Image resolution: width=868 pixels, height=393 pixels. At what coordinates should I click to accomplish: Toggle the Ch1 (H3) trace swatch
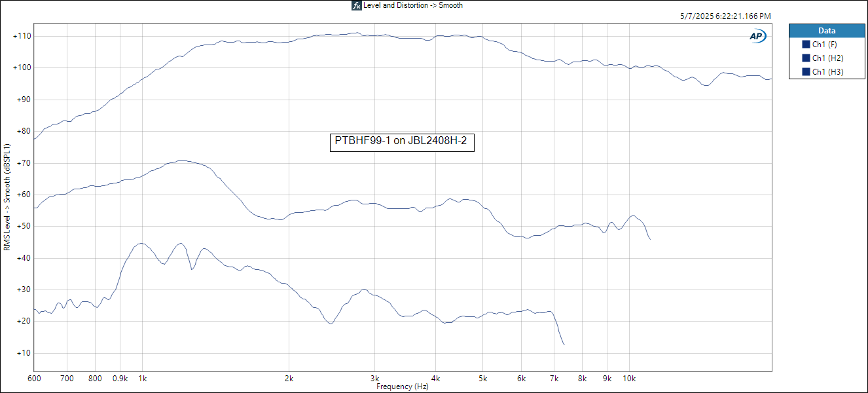806,72
